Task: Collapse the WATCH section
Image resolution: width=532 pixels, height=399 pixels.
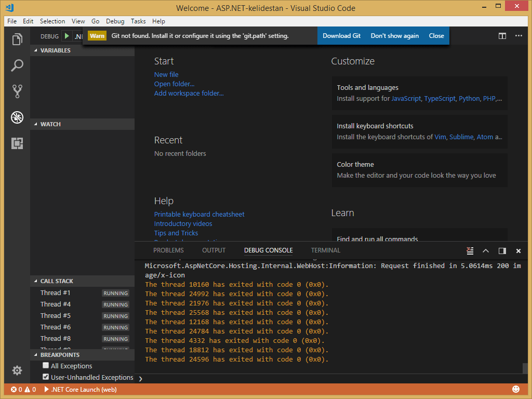Action: (83, 124)
